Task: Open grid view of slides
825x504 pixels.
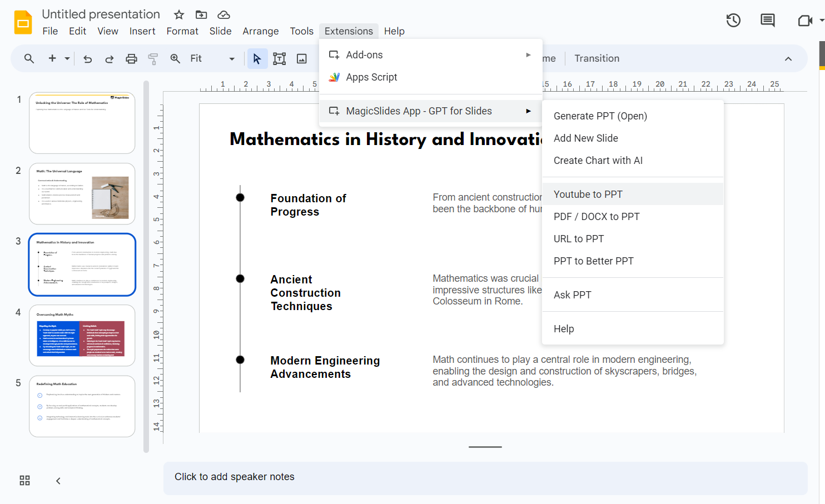Action: point(24,481)
